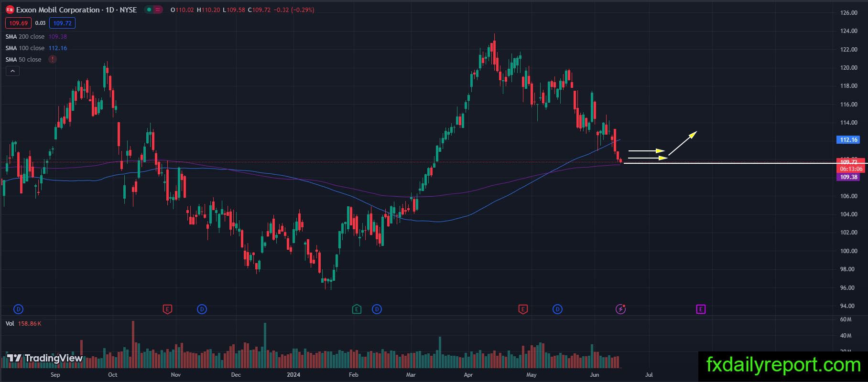Open the upcoming purple E earnings marker
The image size is (868, 382).
click(x=701, y=309)
